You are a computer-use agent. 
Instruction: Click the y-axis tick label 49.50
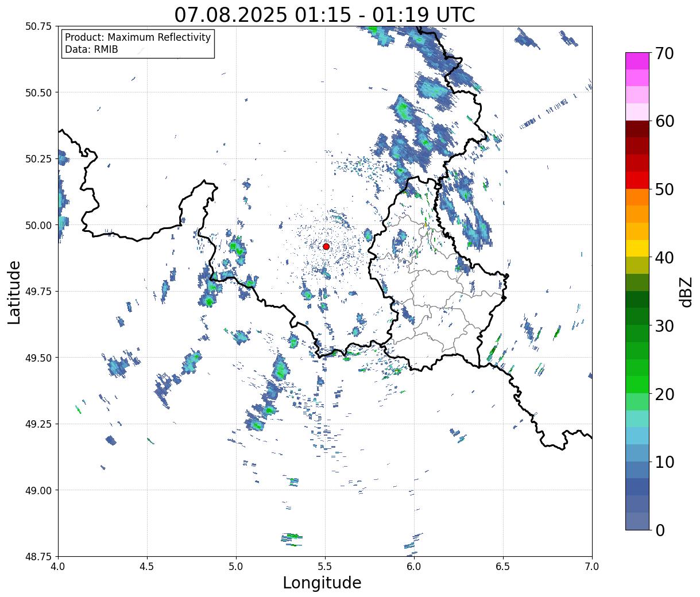point(38,358)
